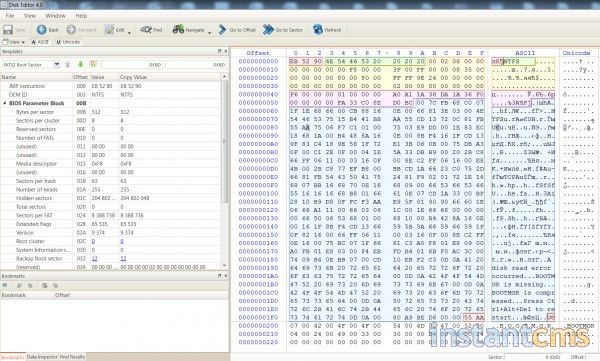600x361 pixels.
Task: Click the templates vertical scrollbar thumb
Action: click(x=225, y=142)
